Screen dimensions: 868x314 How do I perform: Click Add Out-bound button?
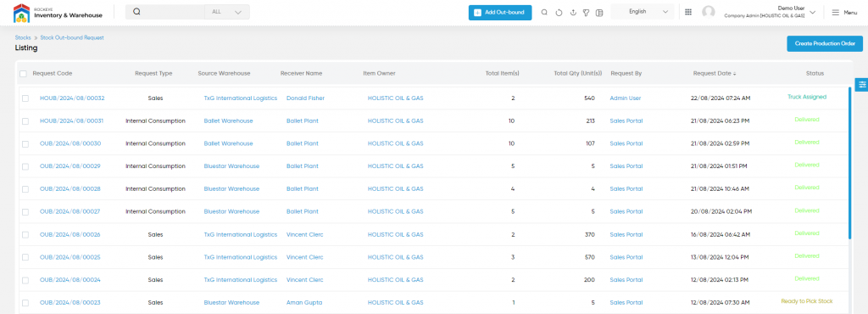(x=500, y=12)
